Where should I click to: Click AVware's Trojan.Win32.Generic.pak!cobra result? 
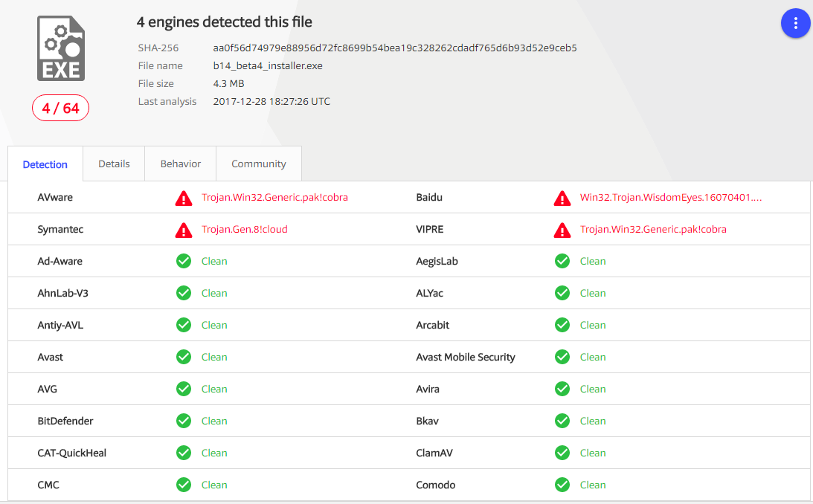point(274,197)
